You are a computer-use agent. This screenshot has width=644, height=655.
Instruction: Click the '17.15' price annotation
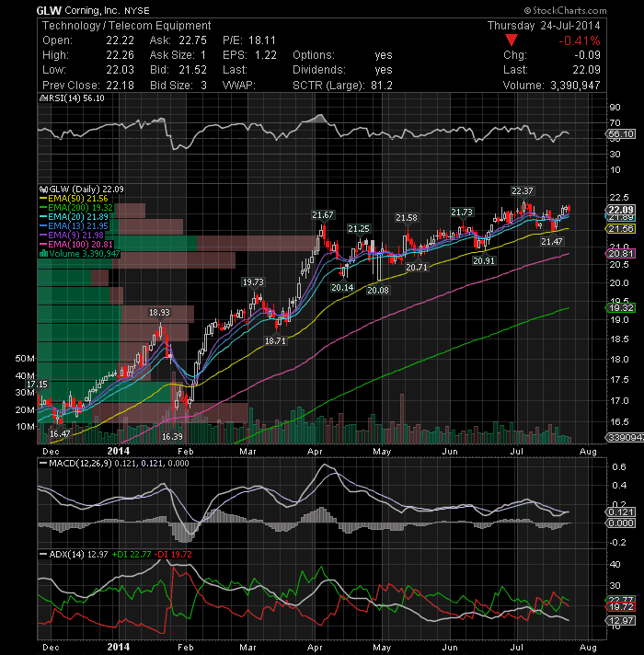click(x=37, y=385)
